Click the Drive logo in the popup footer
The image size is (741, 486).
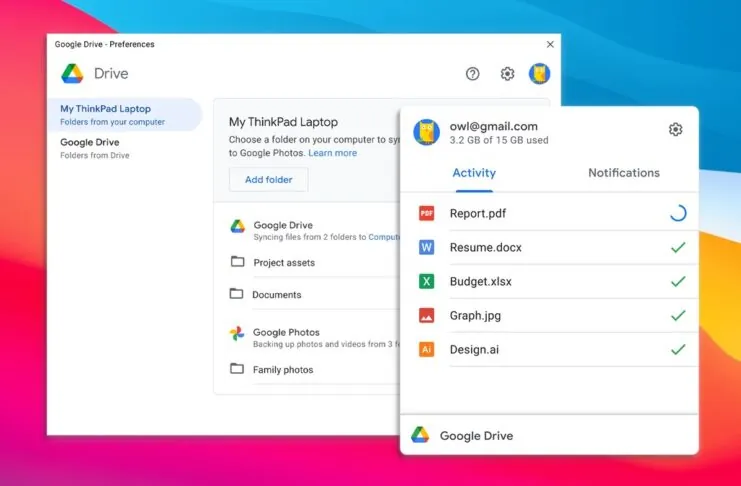coord(420,435)
